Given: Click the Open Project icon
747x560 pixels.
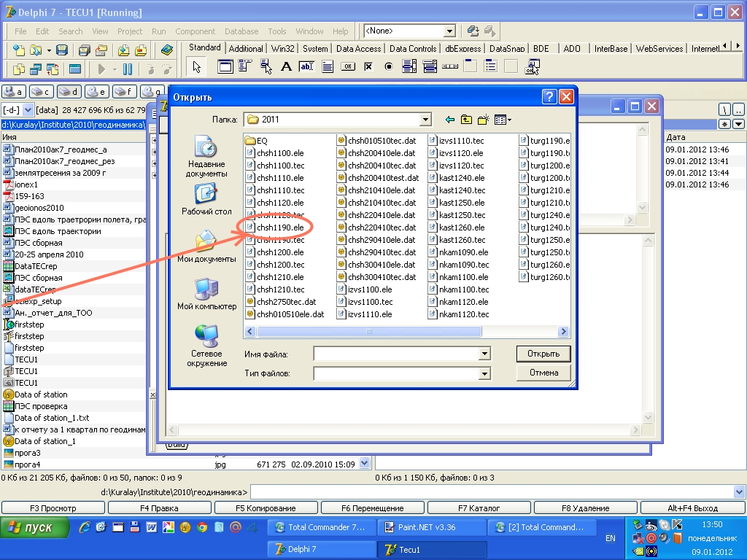Looking at the screenshot, I should 101,50.
